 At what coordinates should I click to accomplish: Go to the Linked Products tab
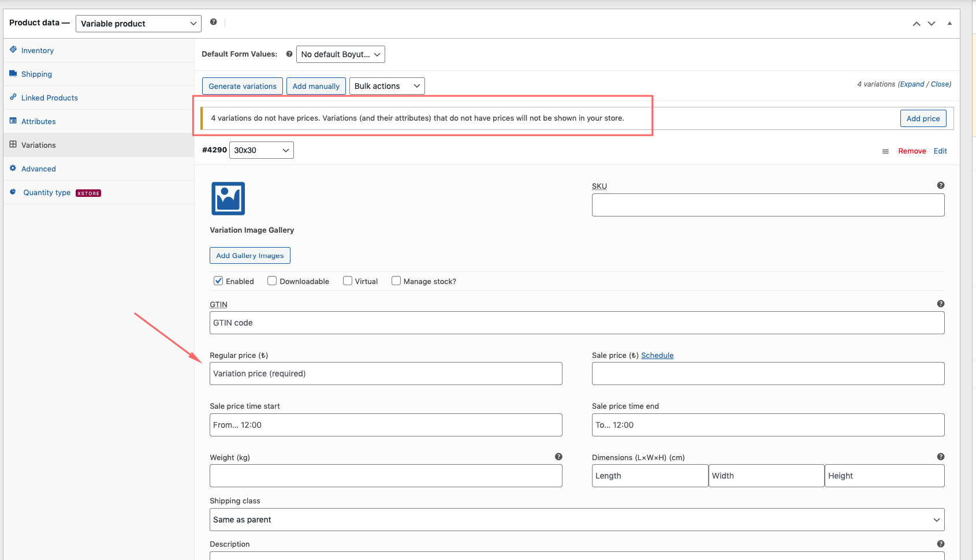(x=99, y=98)
